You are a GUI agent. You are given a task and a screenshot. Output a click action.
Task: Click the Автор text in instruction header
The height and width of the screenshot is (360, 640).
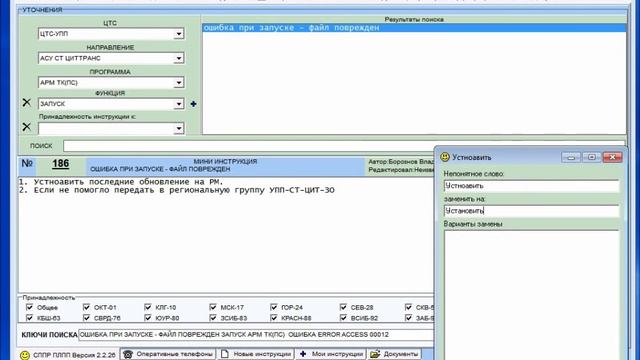point(401,162)
